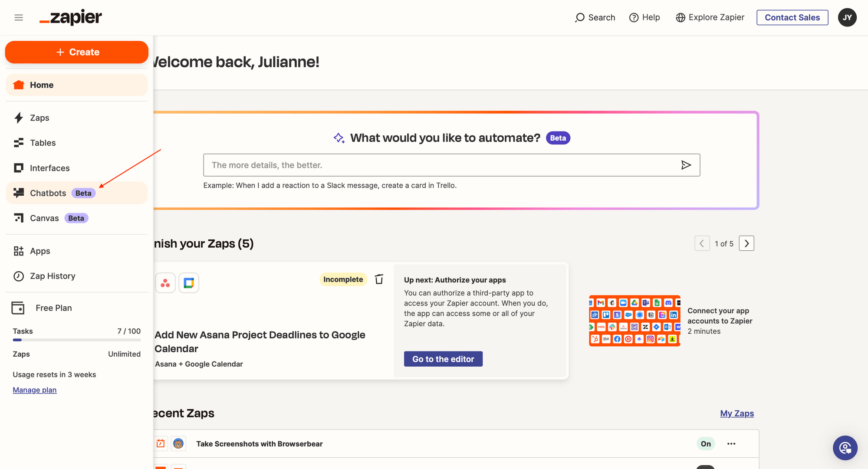Click the Incomplete status badge on Asana Zap
This screenshot has height=469, width=868.
click(x=342, y=279)
